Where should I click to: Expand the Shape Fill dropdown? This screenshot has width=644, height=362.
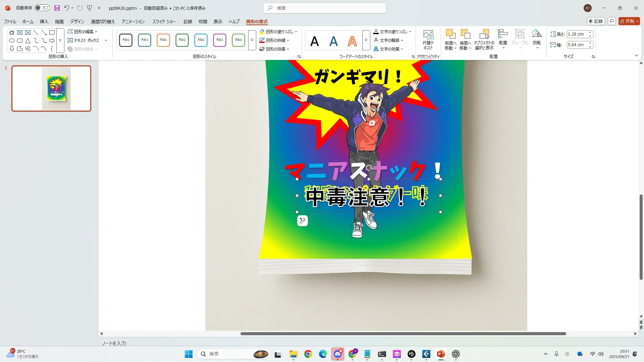point(296,32)
